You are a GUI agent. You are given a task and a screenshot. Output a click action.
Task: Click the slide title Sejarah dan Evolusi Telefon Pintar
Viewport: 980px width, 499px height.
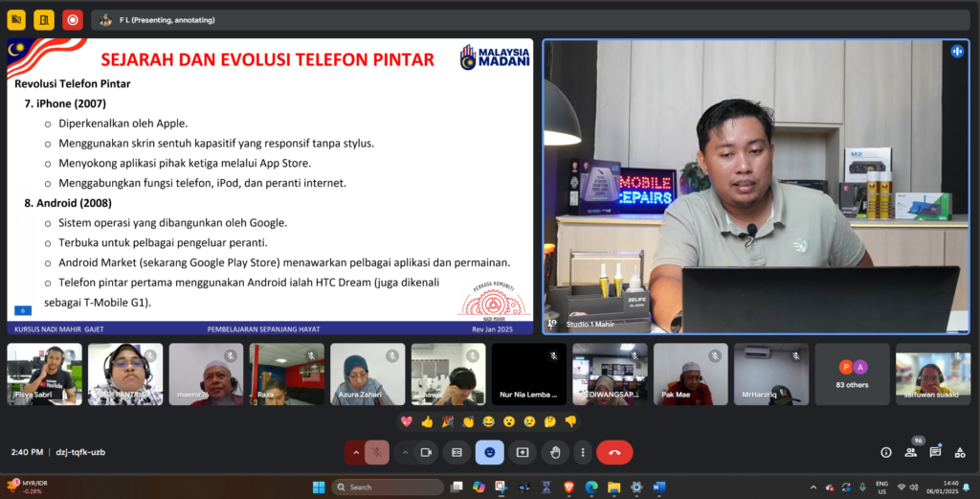point(268,59)
